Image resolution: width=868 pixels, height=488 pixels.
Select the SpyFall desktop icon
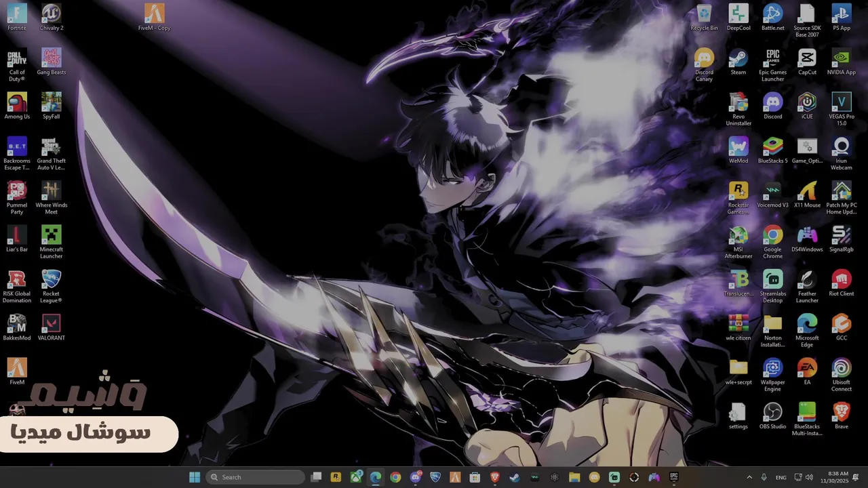pyautogui.click(x=52, y=106)
